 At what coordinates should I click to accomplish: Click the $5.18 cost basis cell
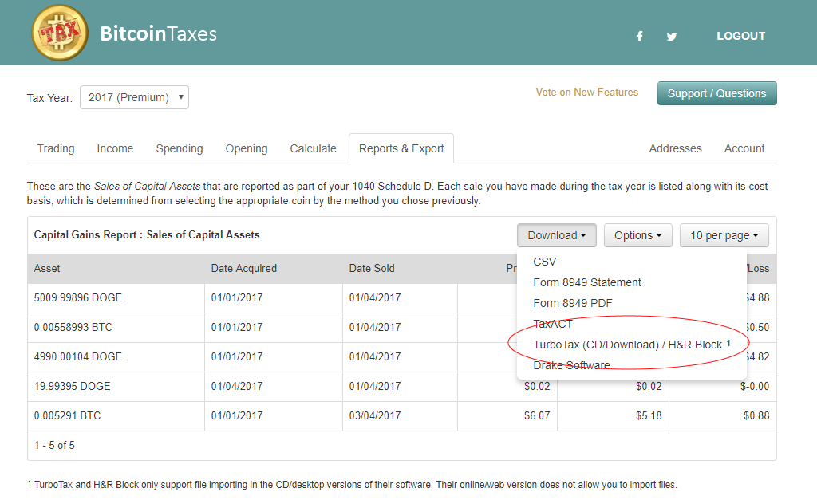(614, 416)
